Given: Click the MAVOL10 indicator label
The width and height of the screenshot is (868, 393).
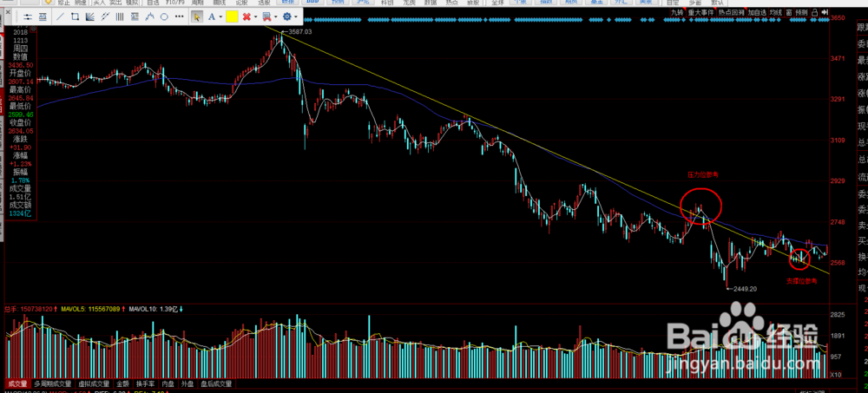Looking at the screenshot, I should (153, 309).
